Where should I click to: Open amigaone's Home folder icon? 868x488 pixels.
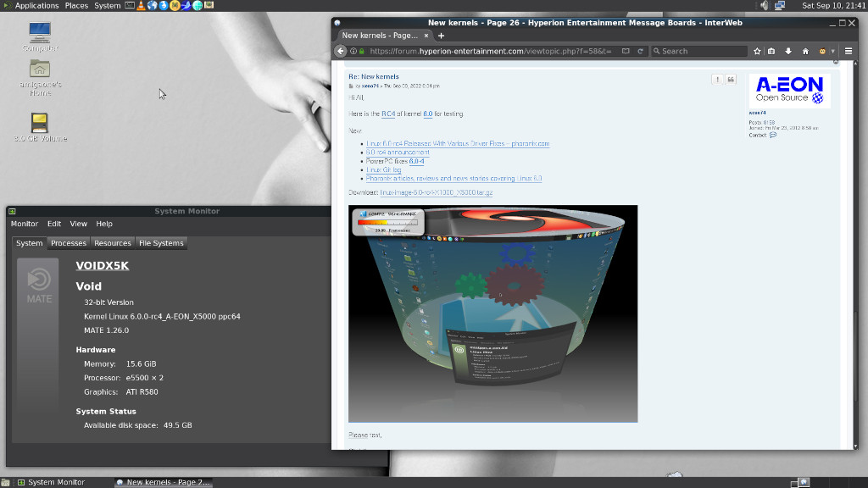pyautogui.click(x=40, y=78)
